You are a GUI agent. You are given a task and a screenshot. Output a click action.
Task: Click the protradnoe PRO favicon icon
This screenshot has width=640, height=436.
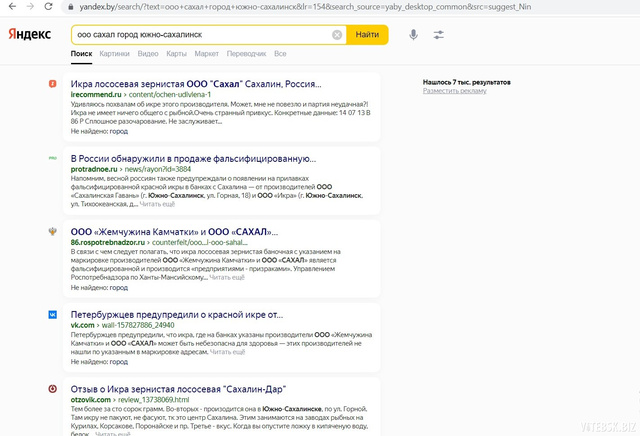[53, 158]
